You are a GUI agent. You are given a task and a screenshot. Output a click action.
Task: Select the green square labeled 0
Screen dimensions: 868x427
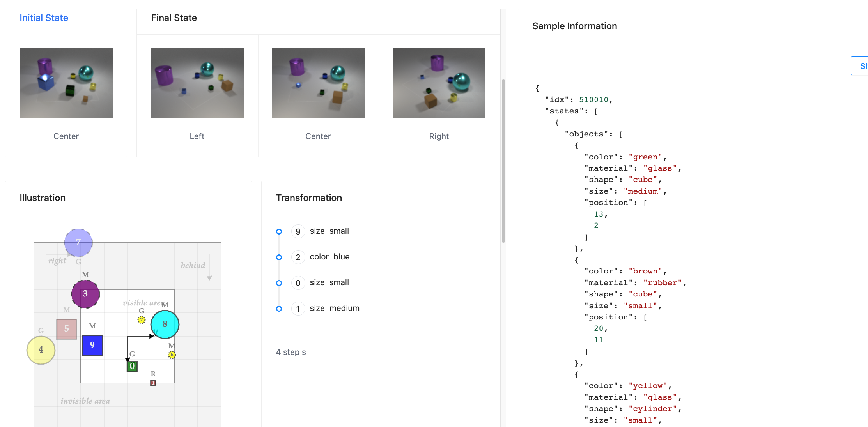pos(132,366)
